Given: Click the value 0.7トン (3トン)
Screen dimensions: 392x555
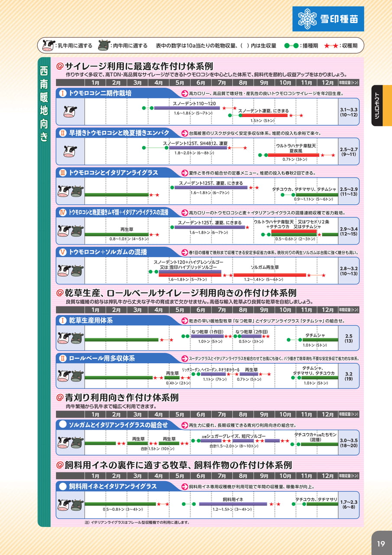Looking at the screenshot, I should pyautogui.click(x=295, y=160).
